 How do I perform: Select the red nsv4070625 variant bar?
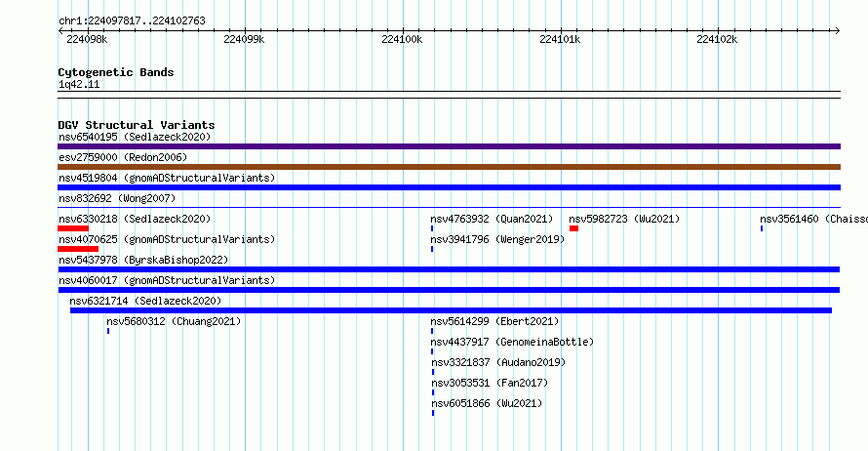click(x=78, y=249)
